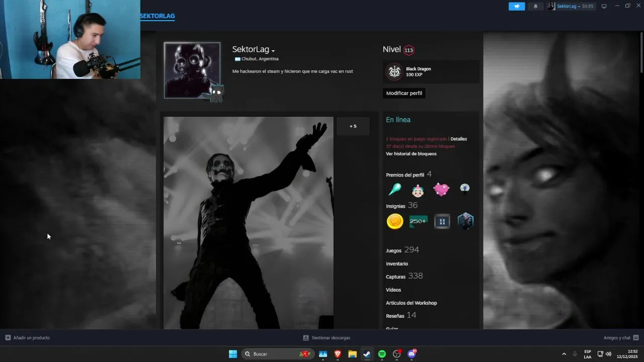Click the globe profile award icon
644x362 pixels.
pyautogui.click(x=464, y=189)
